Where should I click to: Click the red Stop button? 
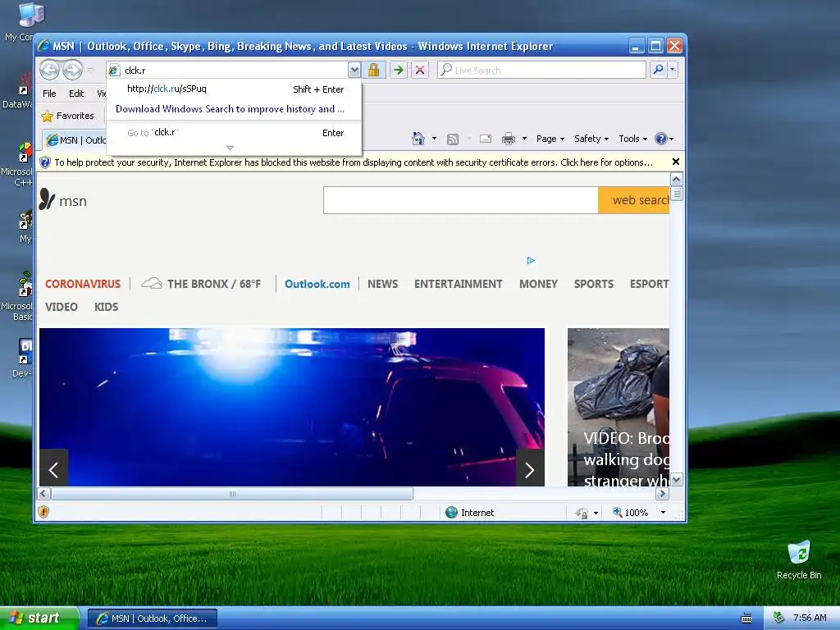420,71
